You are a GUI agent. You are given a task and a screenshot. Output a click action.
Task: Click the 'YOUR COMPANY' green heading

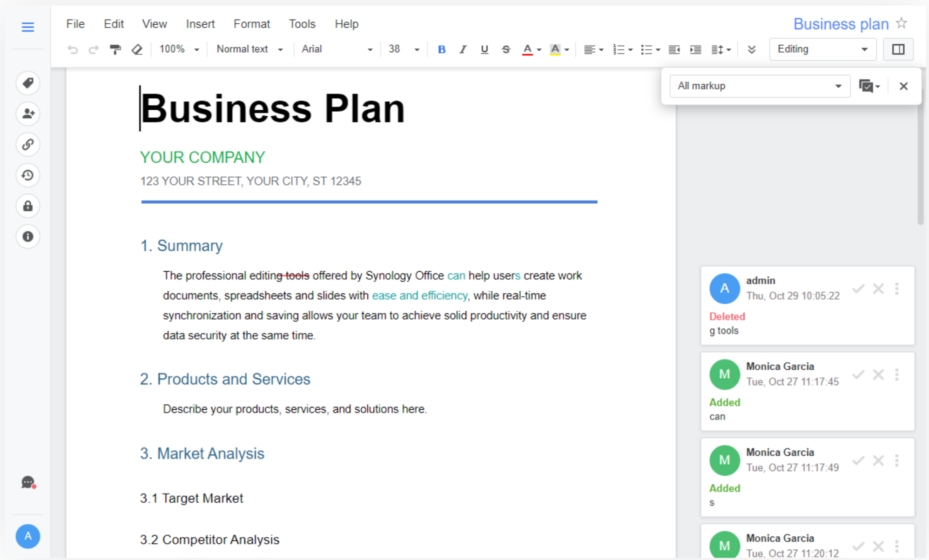pyautogui.click(x=202, y=157)
